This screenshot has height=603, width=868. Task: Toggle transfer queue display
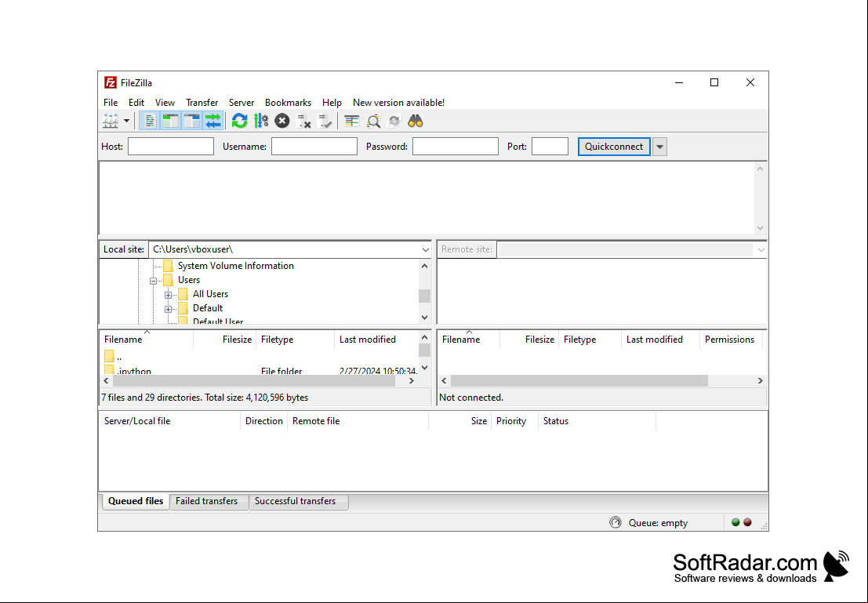click(213, 121)
